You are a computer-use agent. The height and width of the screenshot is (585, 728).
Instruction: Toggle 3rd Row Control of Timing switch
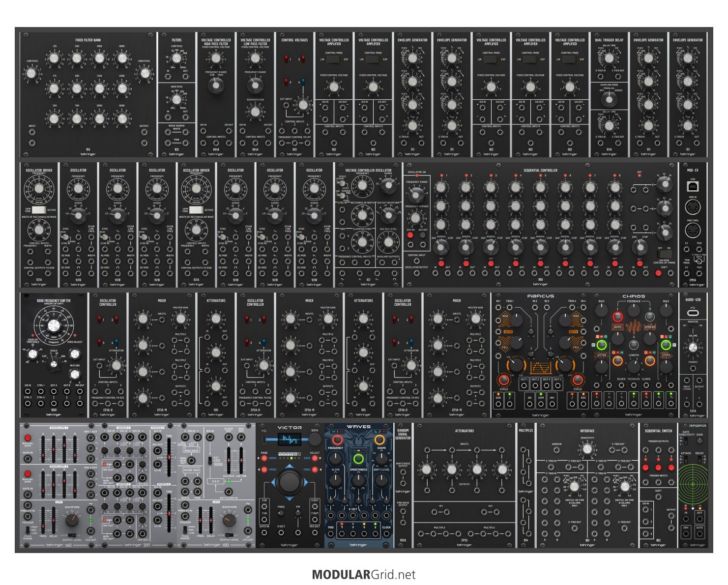pos(664,255)
